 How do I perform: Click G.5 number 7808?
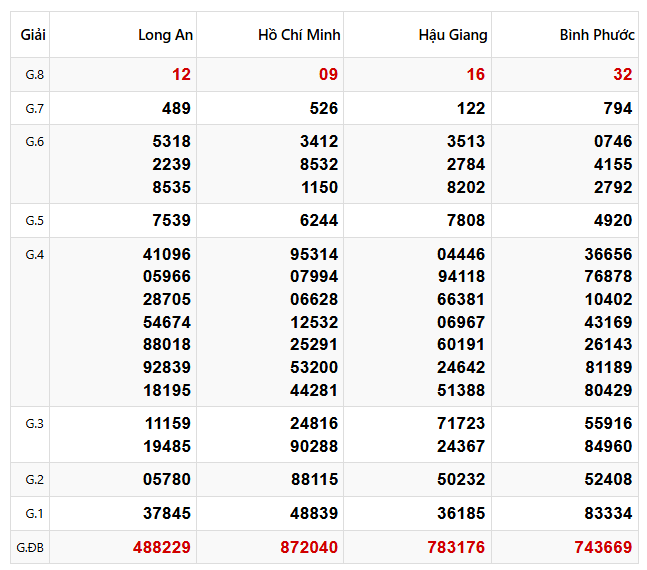[466, 220]
